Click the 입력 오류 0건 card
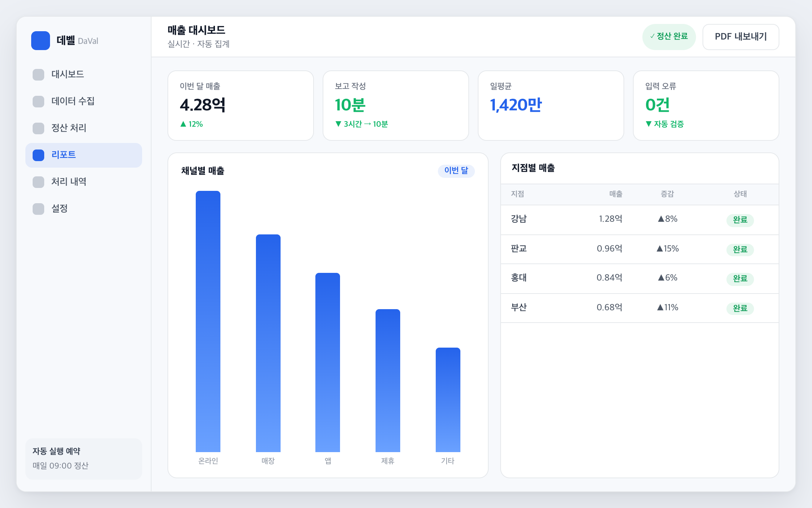The image size is (812, 508). coord(706,106)
